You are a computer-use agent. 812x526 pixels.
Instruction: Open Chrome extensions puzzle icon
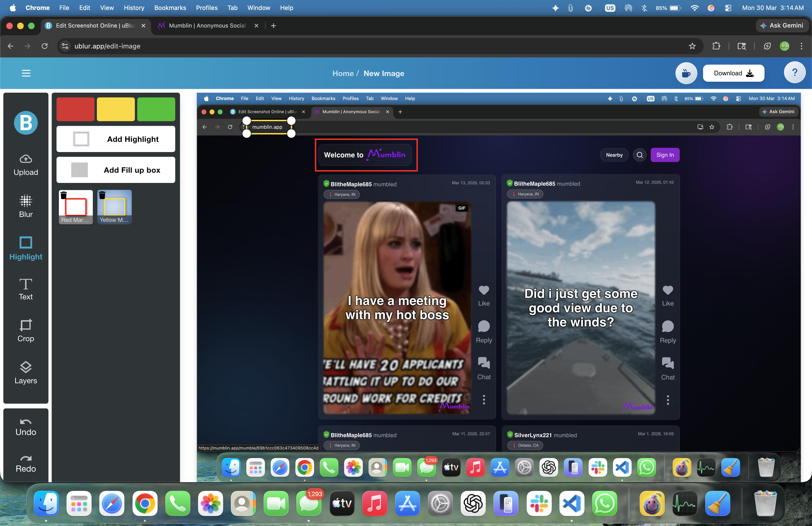tap(716, 46)
